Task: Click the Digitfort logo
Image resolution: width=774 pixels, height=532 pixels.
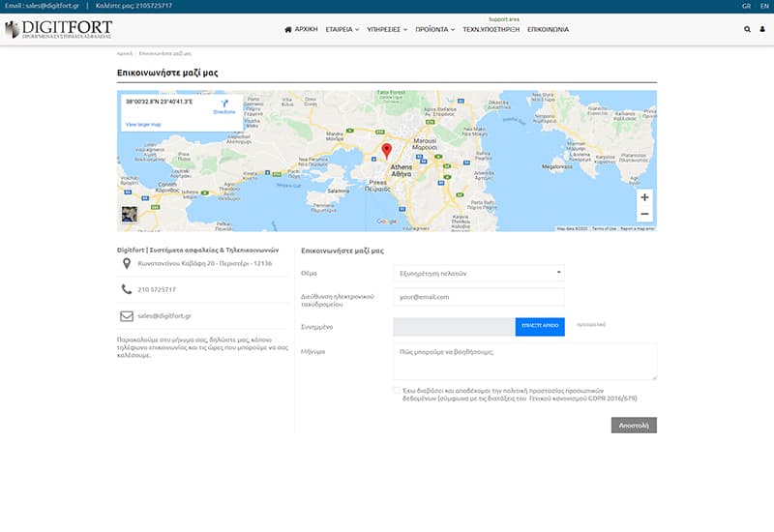Action: point(59,29)
